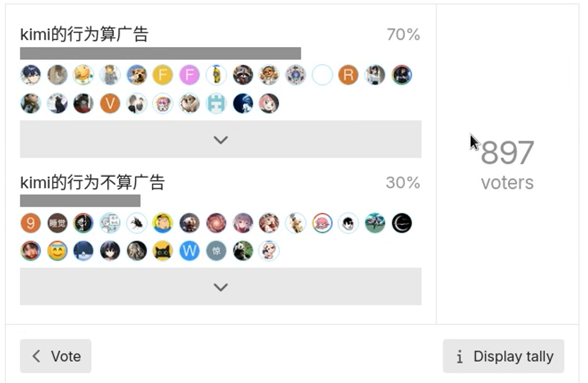This screenshot has height=383, width=588.
Task: Click the 70% result bar
Action: click(x=160, y=53)
